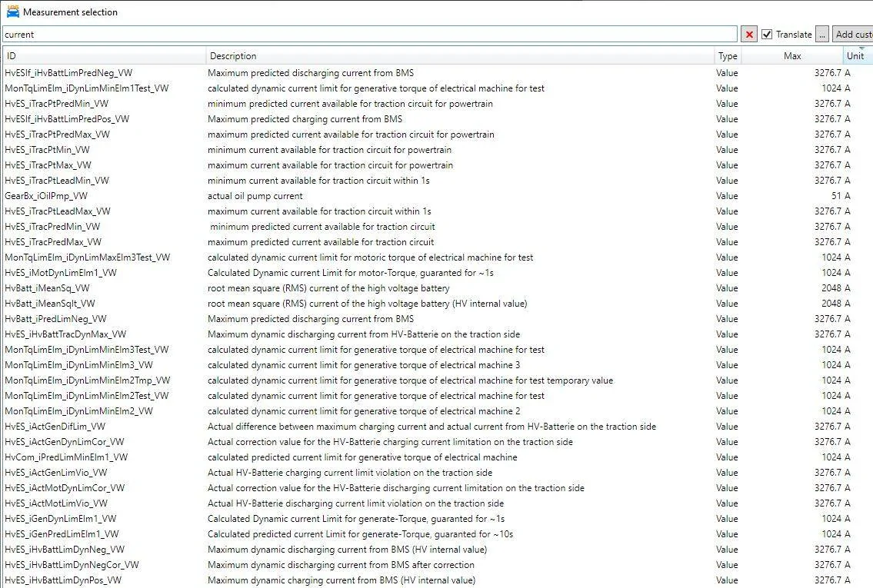Toggle the Translate checkbox

767,35
